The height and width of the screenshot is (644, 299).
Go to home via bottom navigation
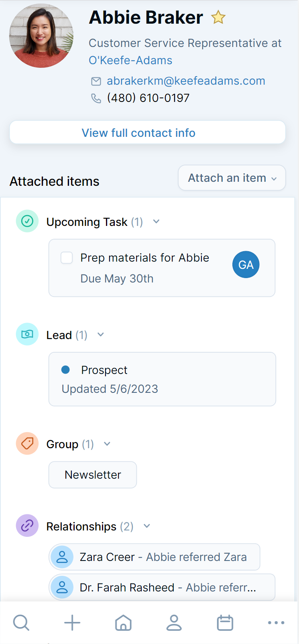point(123,623)
